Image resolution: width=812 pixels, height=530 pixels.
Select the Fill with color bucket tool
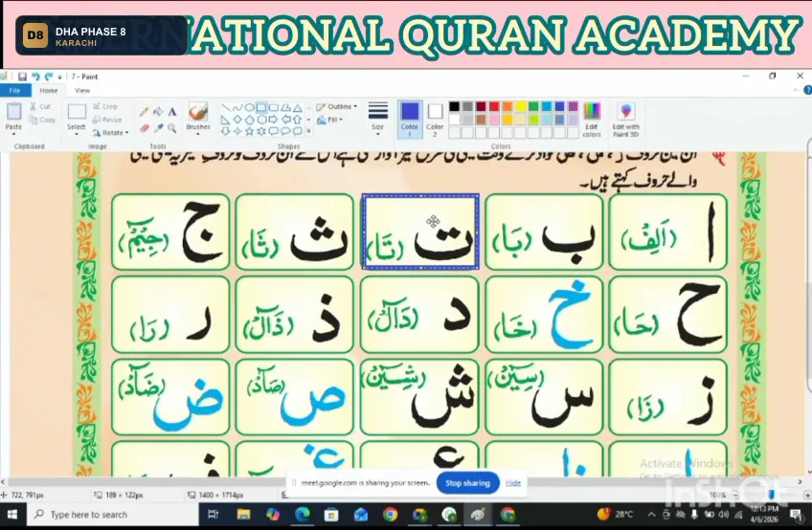click(x=158, y=112)
